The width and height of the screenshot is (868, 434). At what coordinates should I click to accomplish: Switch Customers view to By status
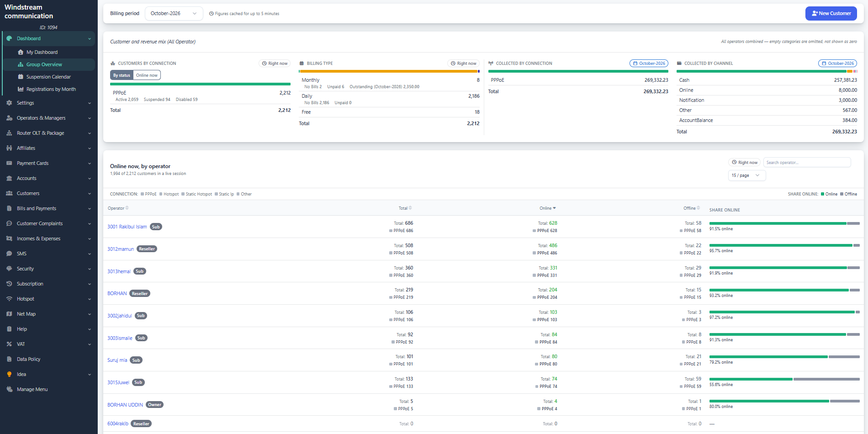(x=122, y=75)
